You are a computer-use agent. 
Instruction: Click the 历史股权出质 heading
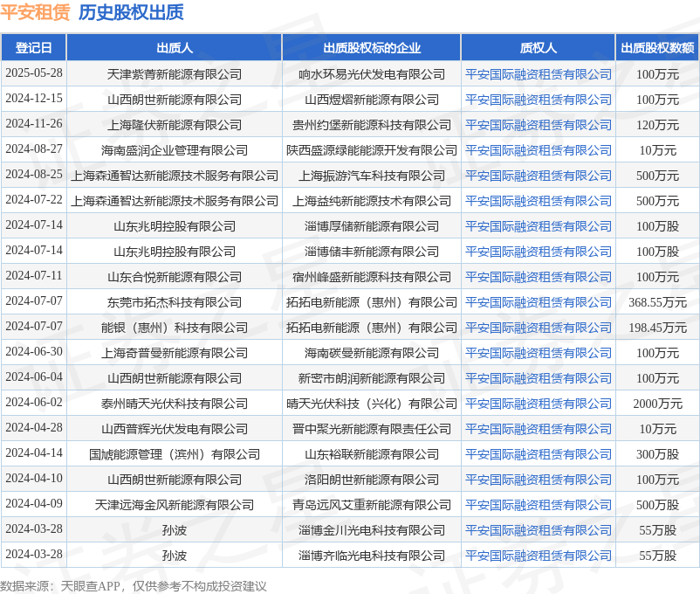tap(131, 12)
